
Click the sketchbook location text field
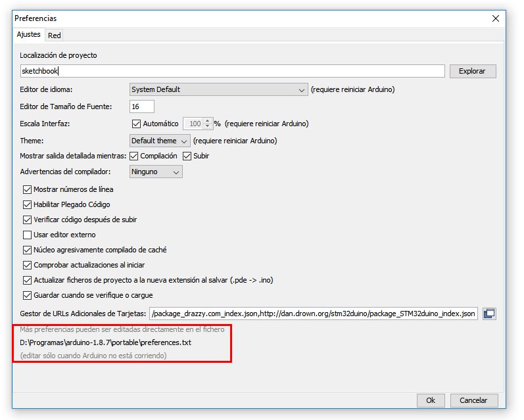(x=233, y=71)
